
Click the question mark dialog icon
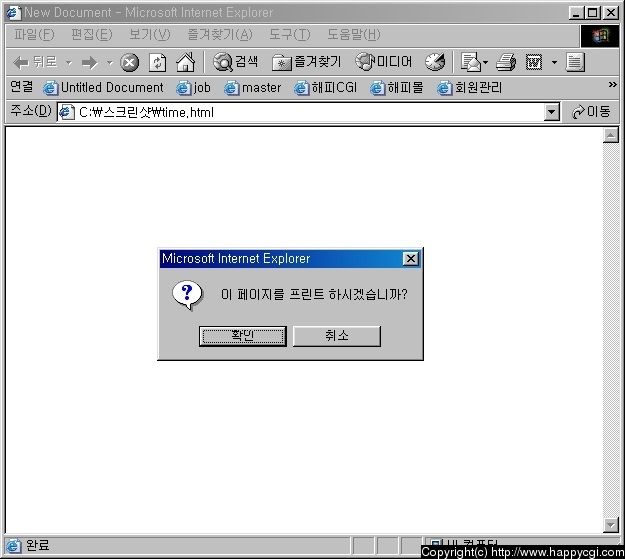pyautogui.click(x=187, y=295)
